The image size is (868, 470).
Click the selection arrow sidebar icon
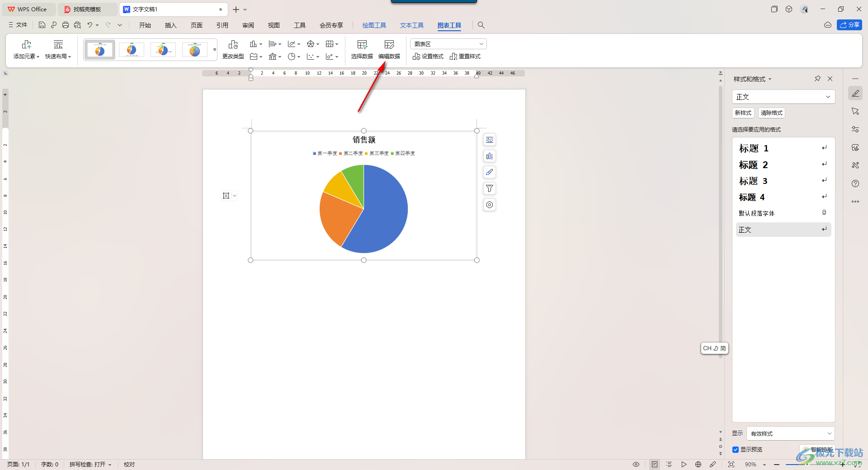(855, 111)
